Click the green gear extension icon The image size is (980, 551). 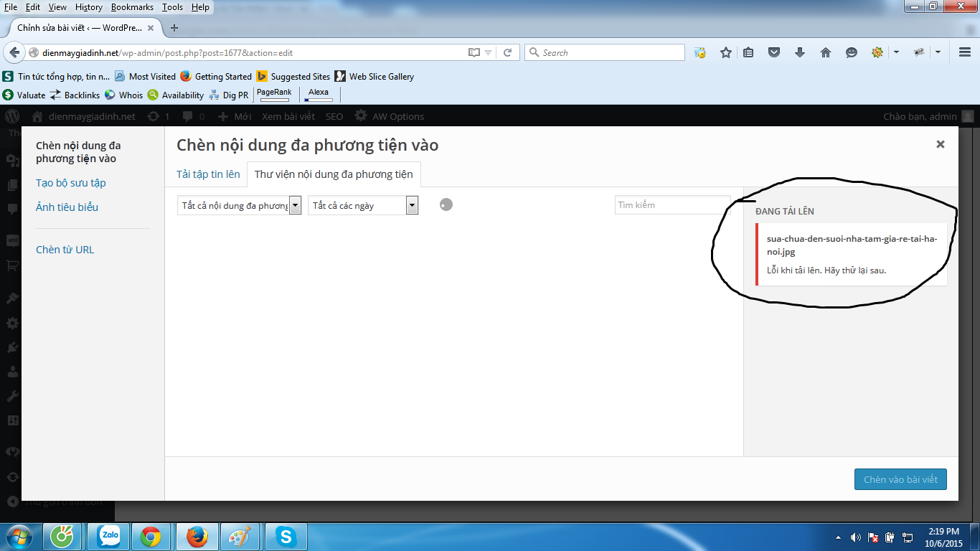click(877, 52)
